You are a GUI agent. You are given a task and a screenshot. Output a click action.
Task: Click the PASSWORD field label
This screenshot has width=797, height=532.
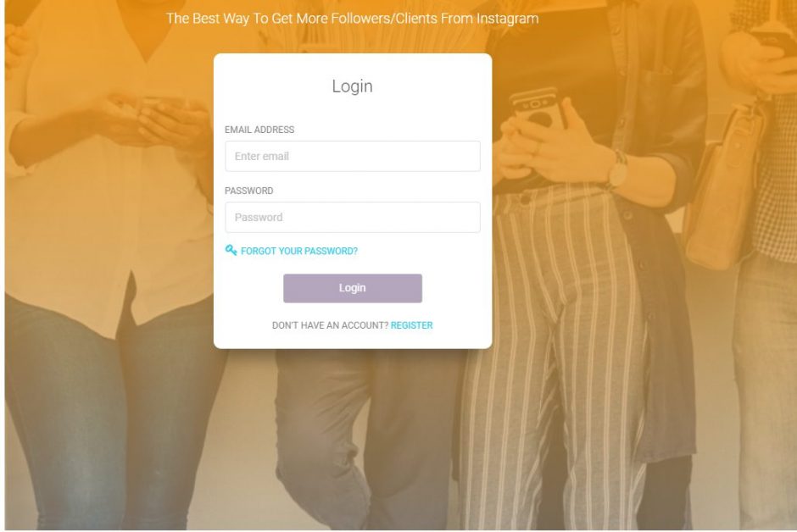(248, 191)
